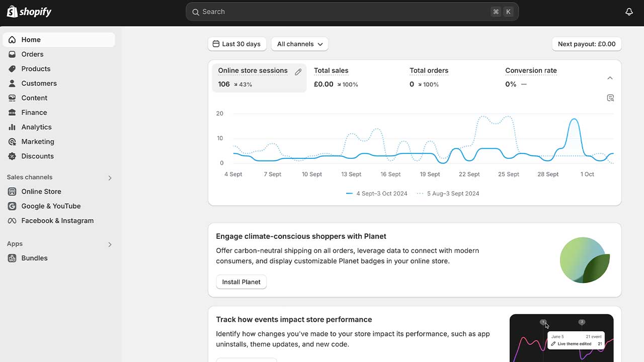Open the Orders section
This screenshot has width=644, height=362.
[x=33, y=54]
